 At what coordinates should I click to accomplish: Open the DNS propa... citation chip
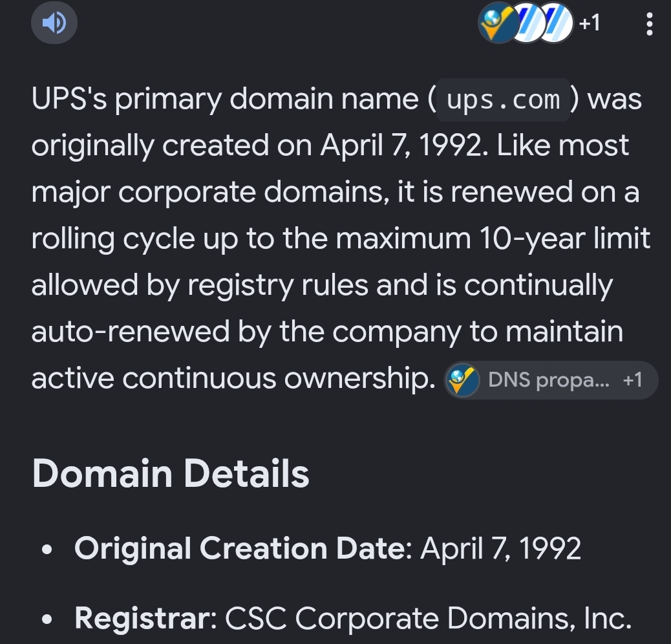click(x=551, y=380)
